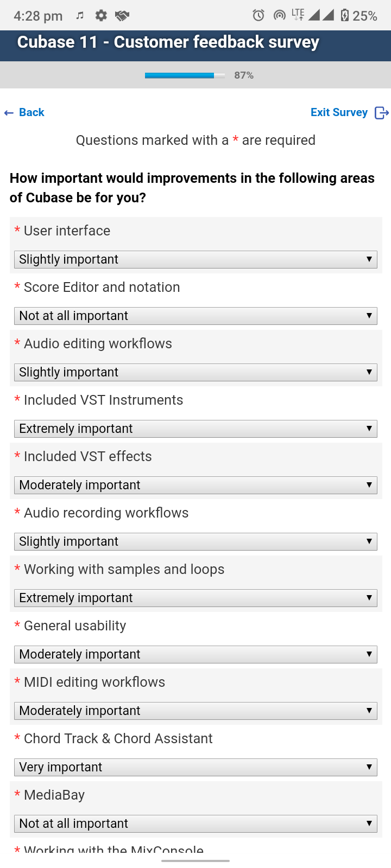Open Included VST effects dropdown
Screen dimensions: 391x868
[195, 485]
